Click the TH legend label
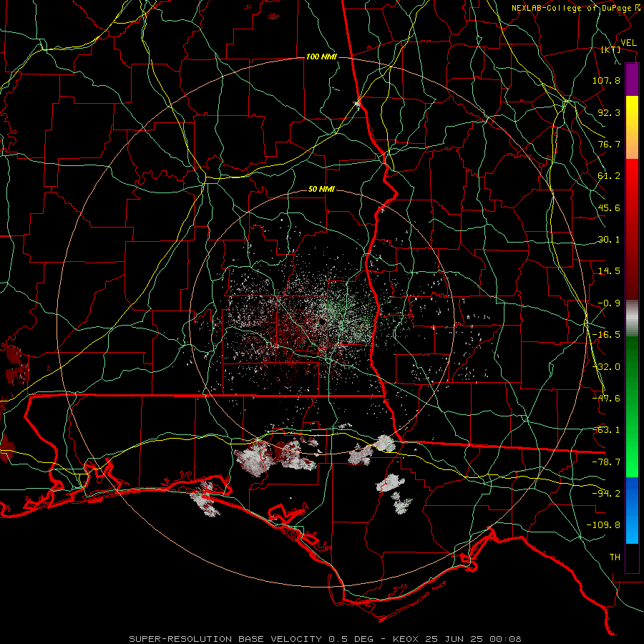 pos(615,557)
